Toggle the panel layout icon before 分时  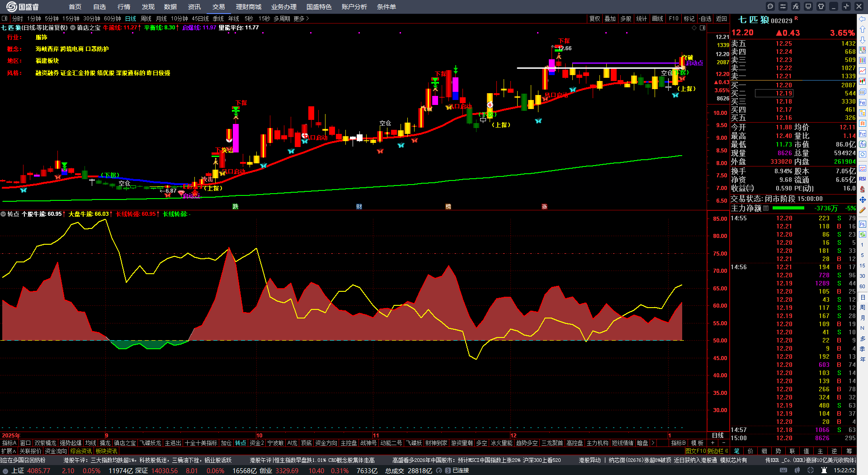(5, 19)
